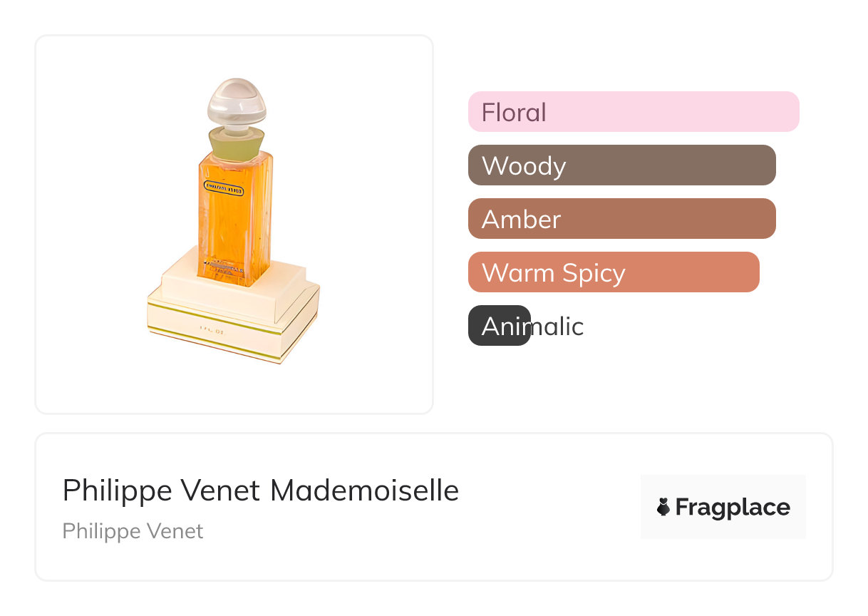Click the perfume bottle's white stopper cap
Viewport: 868px width, 616px height.
click(236, 103)
